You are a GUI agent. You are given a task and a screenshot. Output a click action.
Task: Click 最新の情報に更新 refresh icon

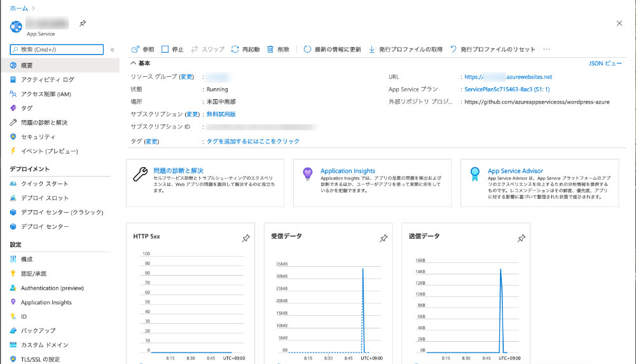point(307,50)
